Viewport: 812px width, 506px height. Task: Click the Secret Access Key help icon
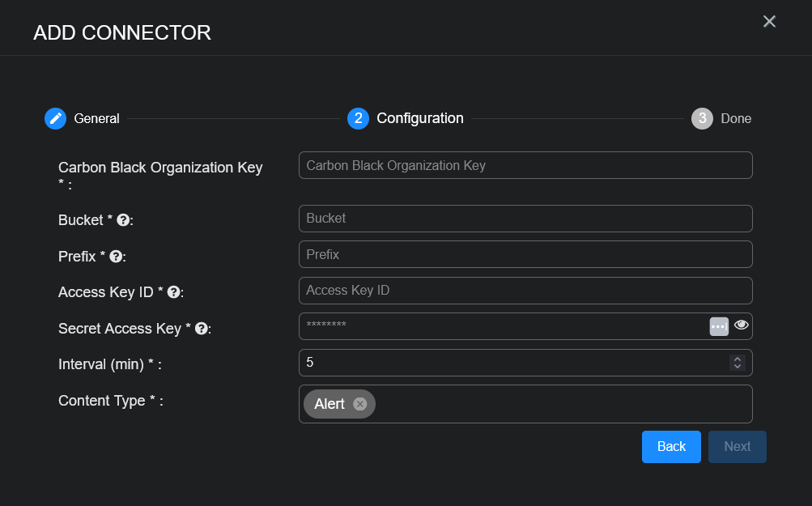click(x=202, y=329)
